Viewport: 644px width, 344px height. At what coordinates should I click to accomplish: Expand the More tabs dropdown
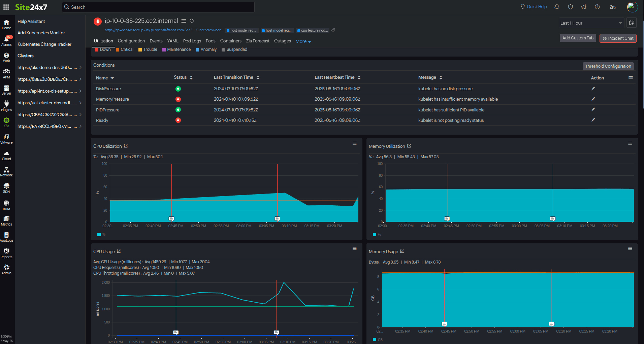point(303,42)
